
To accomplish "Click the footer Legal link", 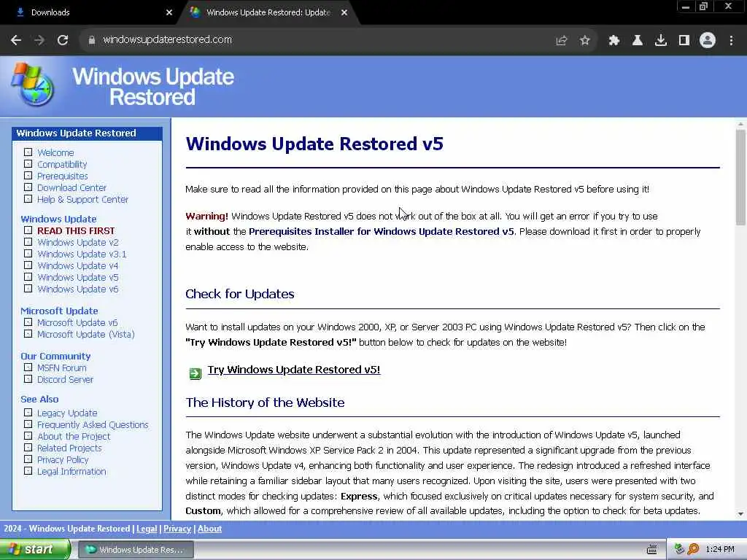I will (147, 529).
